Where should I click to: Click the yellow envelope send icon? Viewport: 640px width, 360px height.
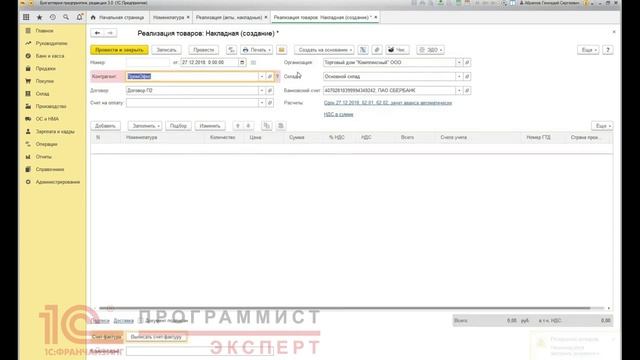pyautogui.click(x=281, y=50)
